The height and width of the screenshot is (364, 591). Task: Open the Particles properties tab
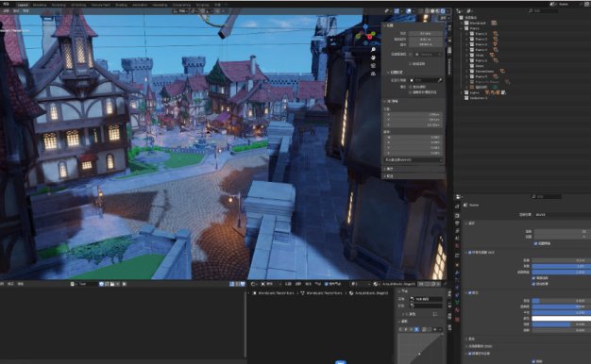457,280
